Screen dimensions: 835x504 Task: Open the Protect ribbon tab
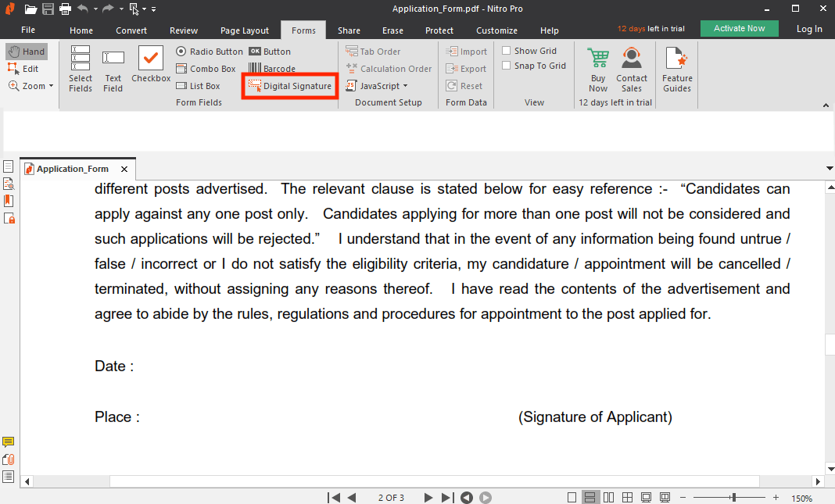[x=439, y=30]
